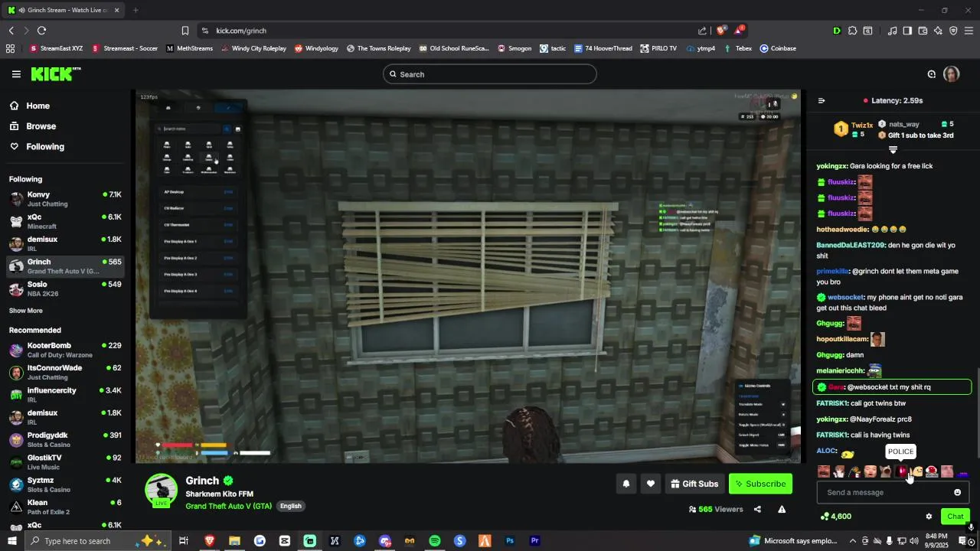This screenshot has height=551, width=980.
Task: Click the Brave Shields lion icon
Action: [721, 31]
